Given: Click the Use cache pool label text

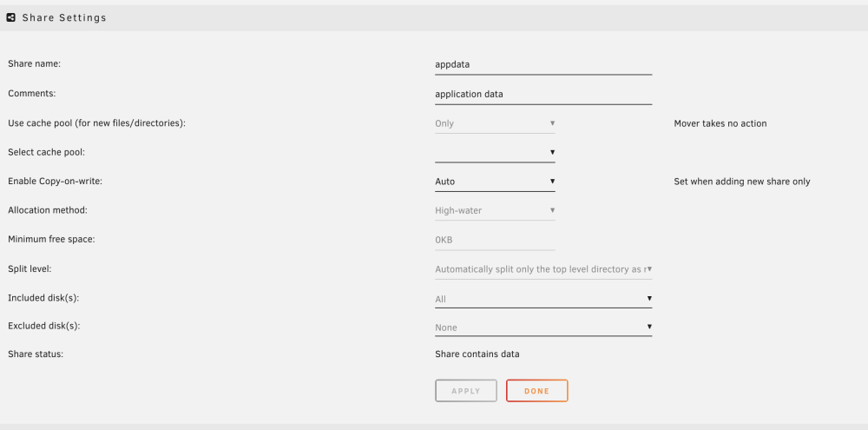Looking at the screenshot, I should click(x=97, y=123).
